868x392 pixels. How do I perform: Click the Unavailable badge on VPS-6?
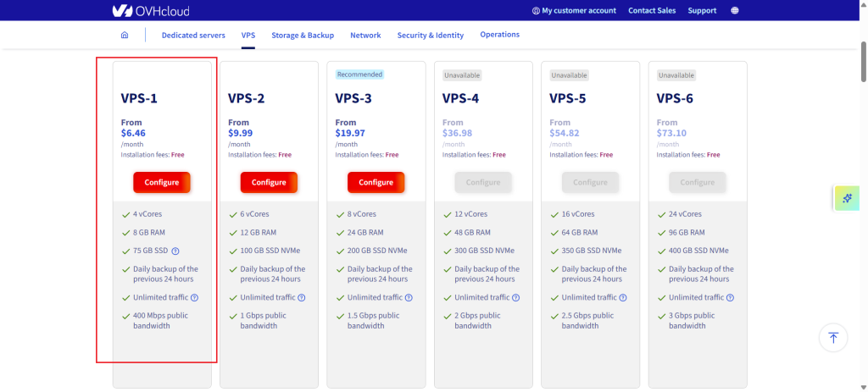676,75
